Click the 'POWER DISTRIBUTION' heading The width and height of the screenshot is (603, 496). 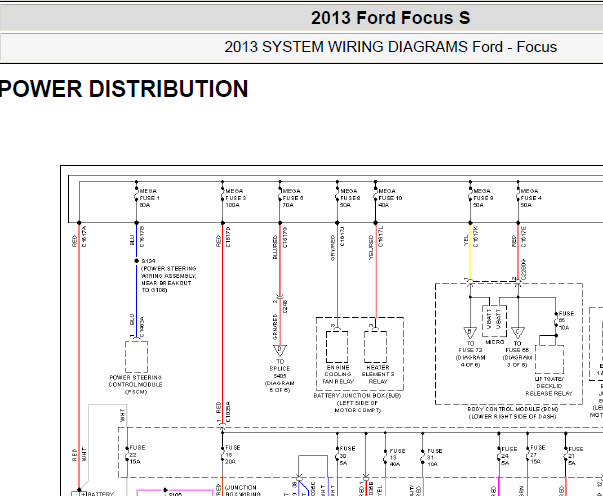click(124, 89)
